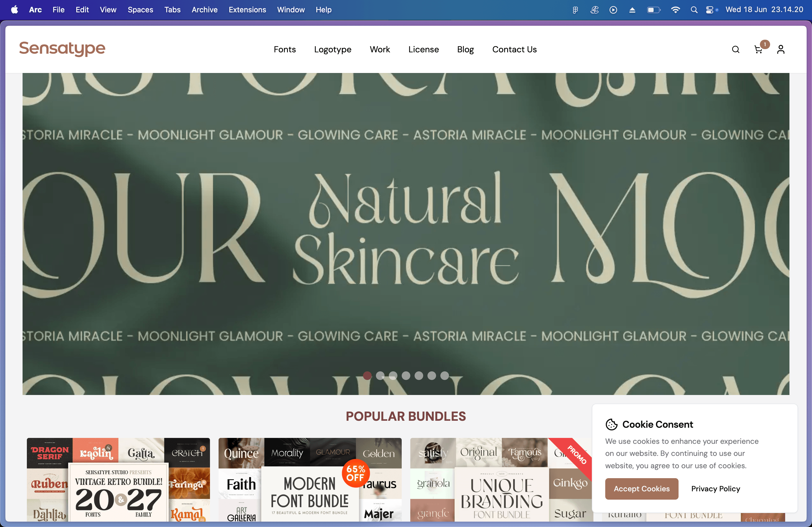Open the site search icon

[x=735, y=49]
